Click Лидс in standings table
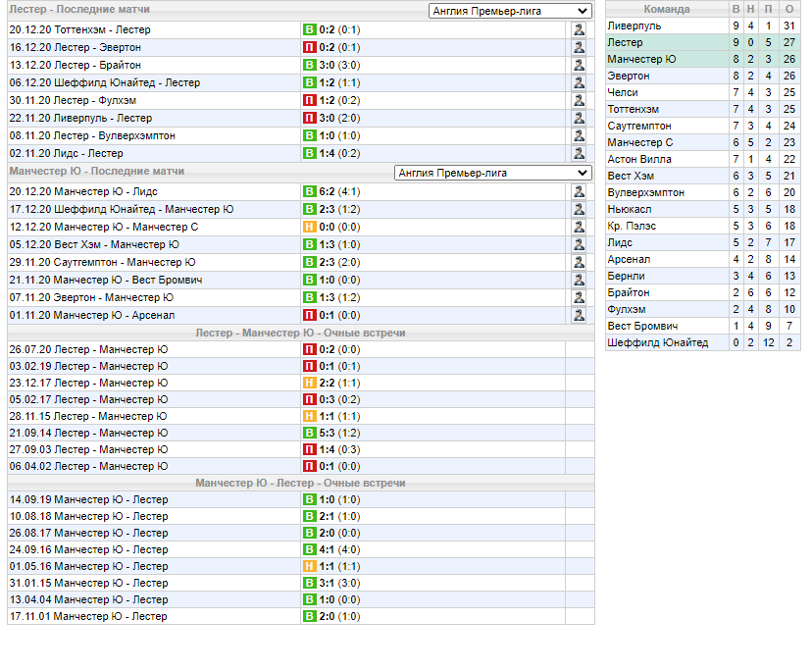 pos(620,242)
